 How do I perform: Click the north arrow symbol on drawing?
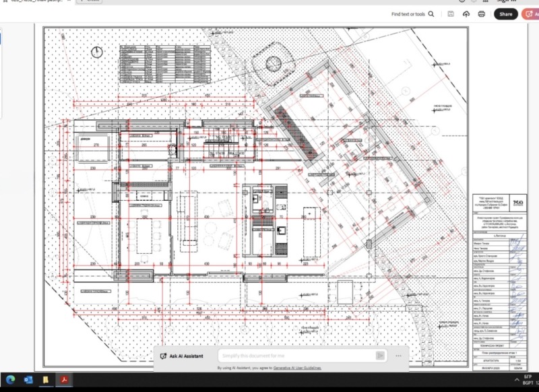(99, 51)
